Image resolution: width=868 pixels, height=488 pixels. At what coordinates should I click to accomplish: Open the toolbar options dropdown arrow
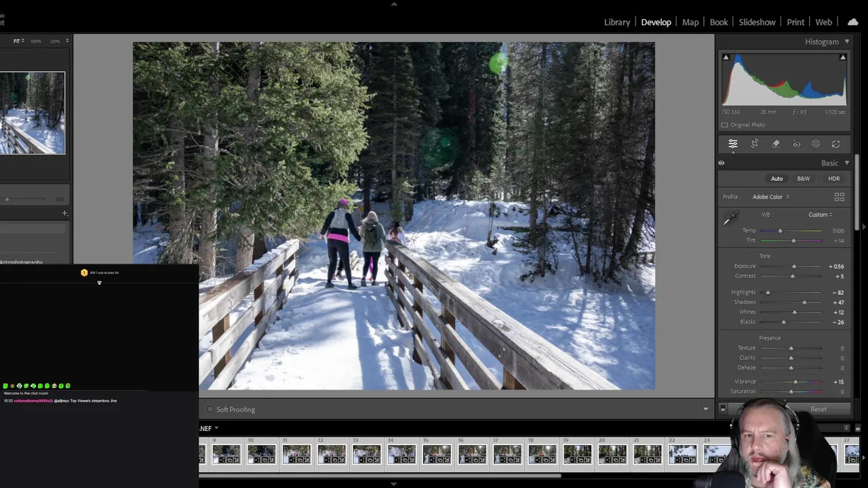705,409
